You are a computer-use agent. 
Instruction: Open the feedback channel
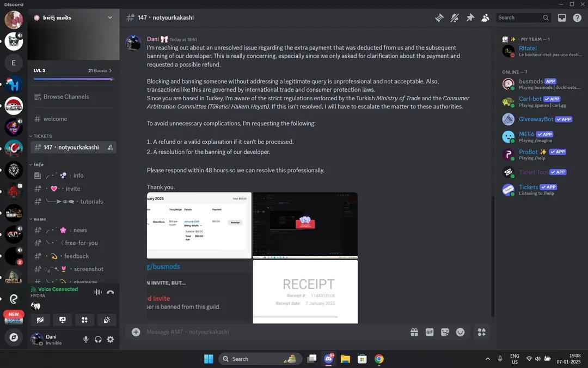pos(73,256)
